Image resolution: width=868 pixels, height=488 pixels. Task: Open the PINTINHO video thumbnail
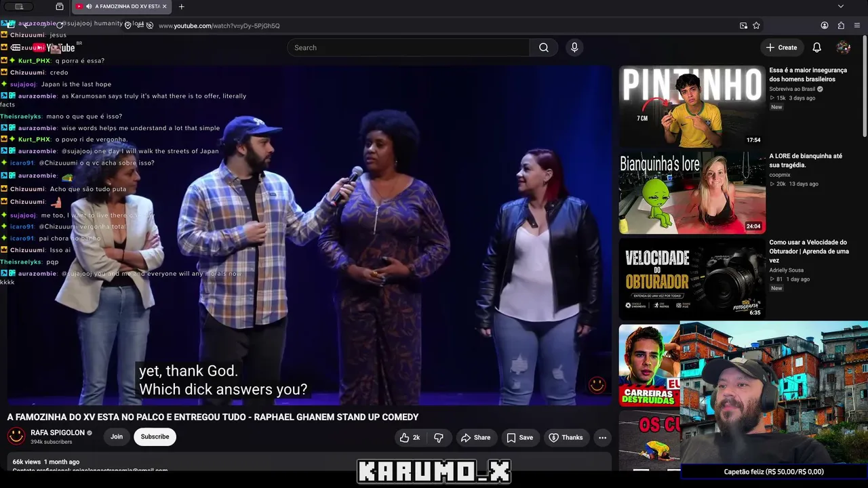click(x=692, y=106)
